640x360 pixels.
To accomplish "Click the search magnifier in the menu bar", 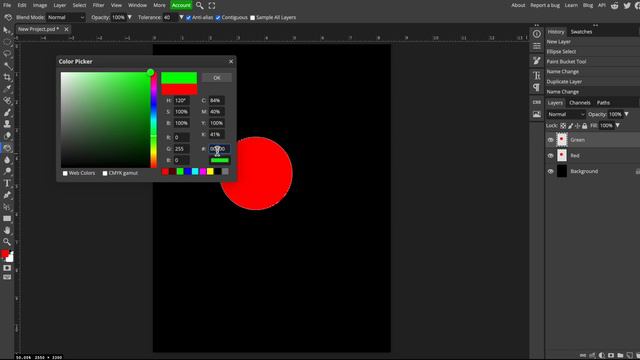I will click(200, 5).
